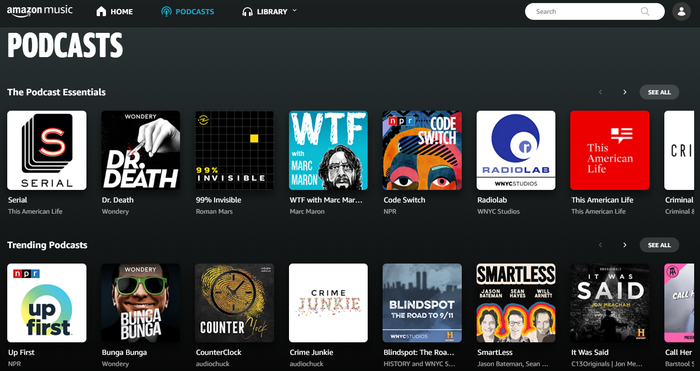Open the 99% Invisible cover art
700x371 pixels.
234,150
